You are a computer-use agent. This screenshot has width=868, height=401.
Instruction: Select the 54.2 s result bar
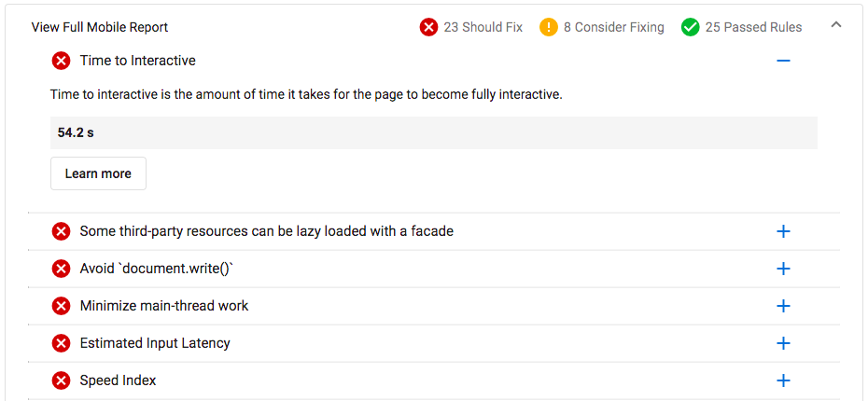tap(434, 132)
